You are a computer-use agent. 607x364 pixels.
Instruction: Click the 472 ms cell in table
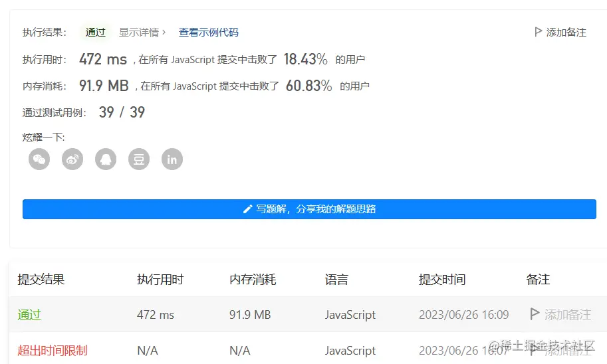pos(156,314)
